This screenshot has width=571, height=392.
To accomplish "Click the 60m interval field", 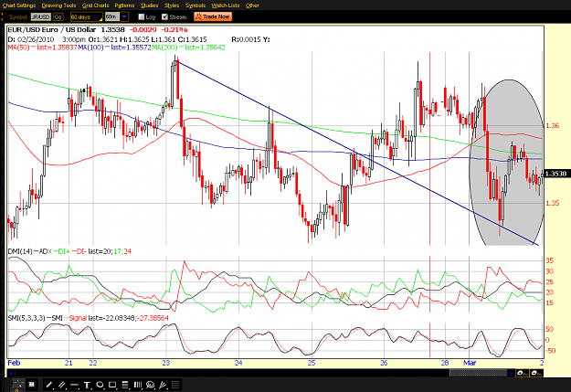I will click(112, 16).
